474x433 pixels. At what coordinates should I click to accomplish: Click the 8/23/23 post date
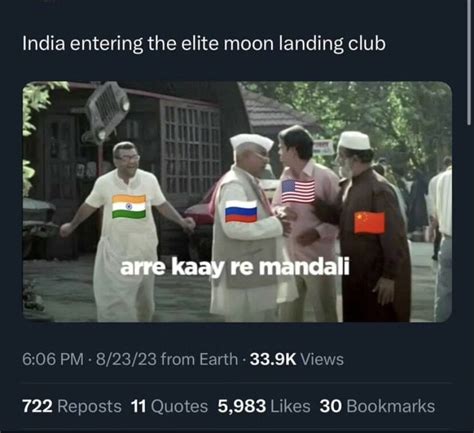[x=126, y=359]
